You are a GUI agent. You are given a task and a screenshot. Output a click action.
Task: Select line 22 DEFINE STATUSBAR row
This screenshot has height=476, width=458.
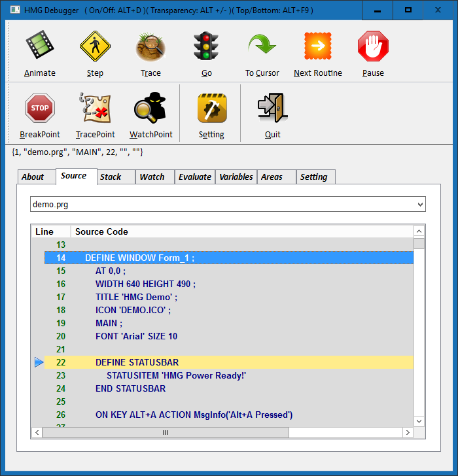[x=229, y=362]
